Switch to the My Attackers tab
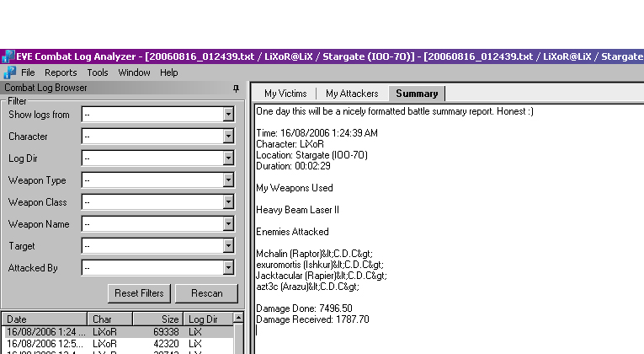The image size is (644, 354). pos(352,94)
